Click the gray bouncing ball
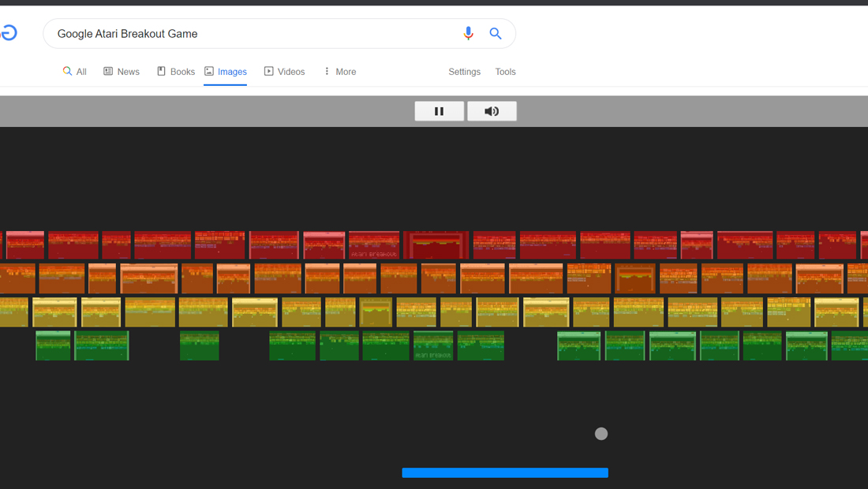The height and width of the screenshot is (489, 868). (601, 434)
